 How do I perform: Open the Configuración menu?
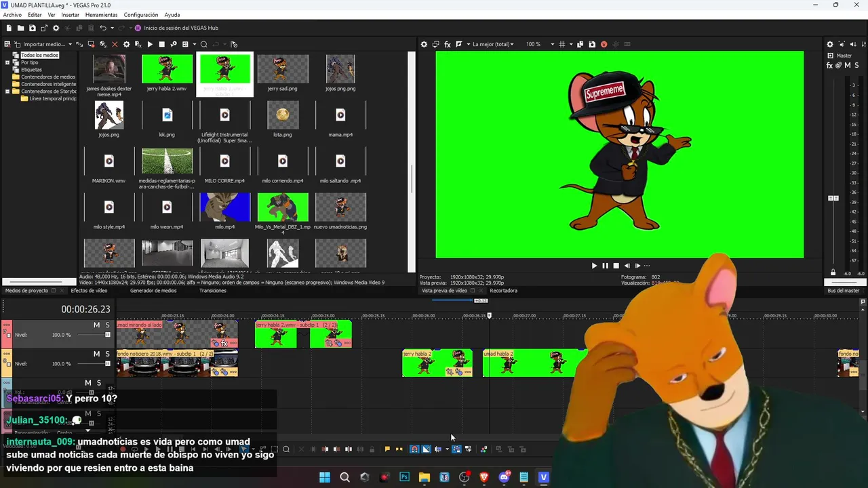pos(141,14)
